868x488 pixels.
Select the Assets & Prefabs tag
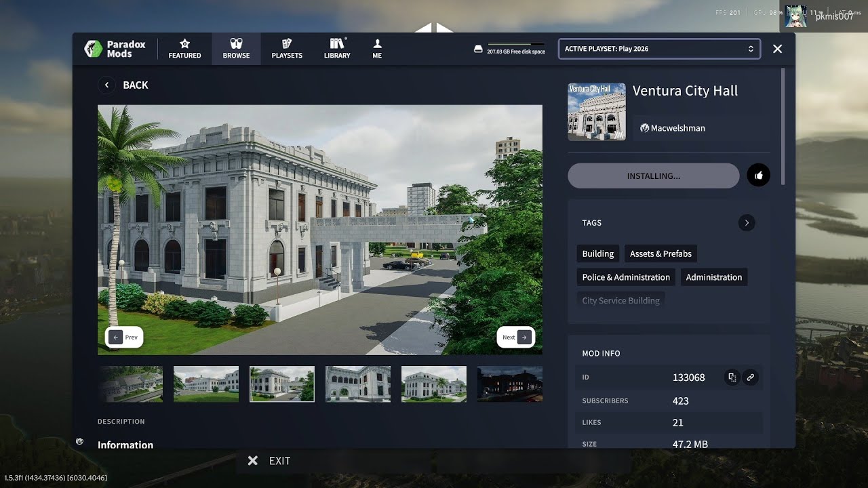[660, 253]
